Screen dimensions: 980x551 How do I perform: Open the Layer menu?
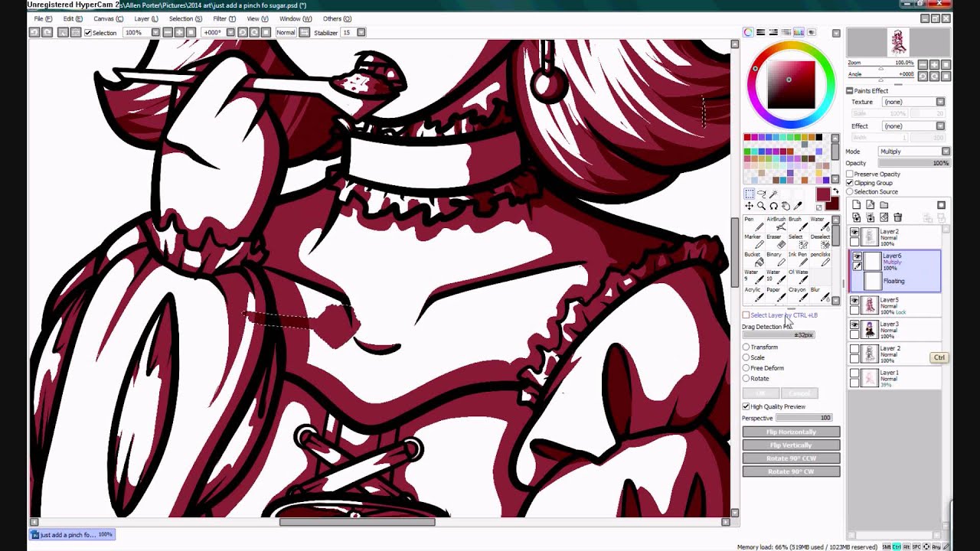[145, 18]
